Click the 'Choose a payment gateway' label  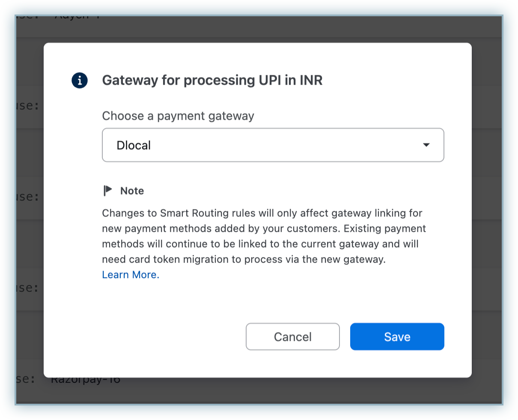pyautogui.click(x=178, y=116)
